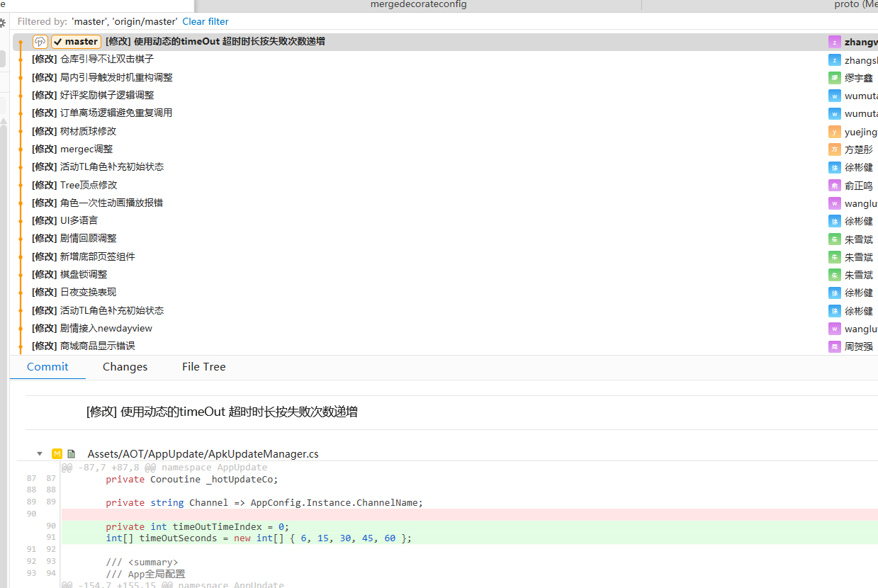The width and height of the screenshot is (878, 588).
Task: Click the yellow modified status badge for ApkUpdateManager.cs
Action: coord(57,453)
